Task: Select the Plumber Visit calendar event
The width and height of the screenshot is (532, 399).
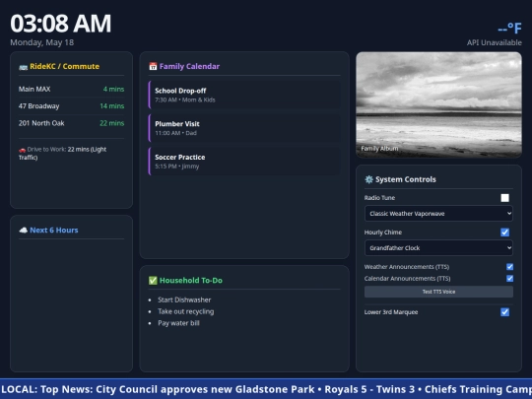Action: click(x=244, y=128)
